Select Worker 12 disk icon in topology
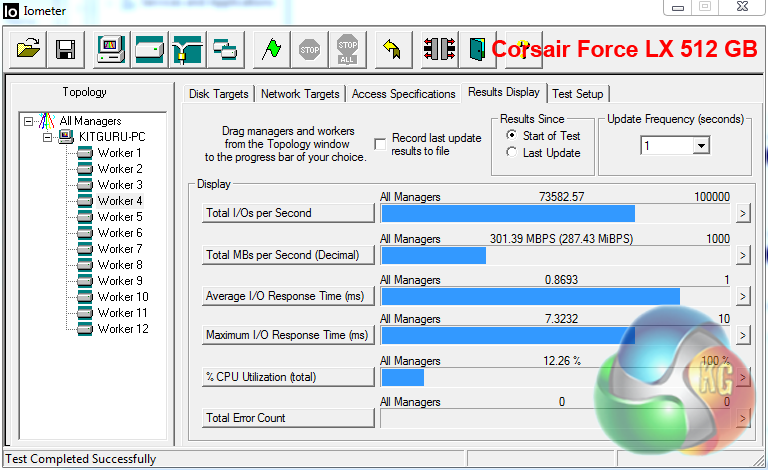The image size is (768, 470). pyautogui.click(x=85, y=329)
